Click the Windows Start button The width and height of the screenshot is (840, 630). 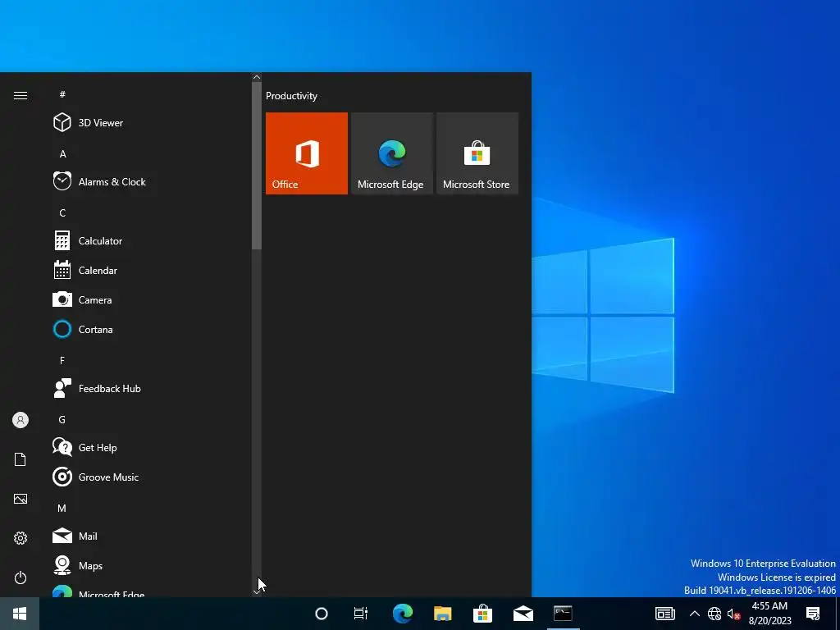(x=20, y=614)
